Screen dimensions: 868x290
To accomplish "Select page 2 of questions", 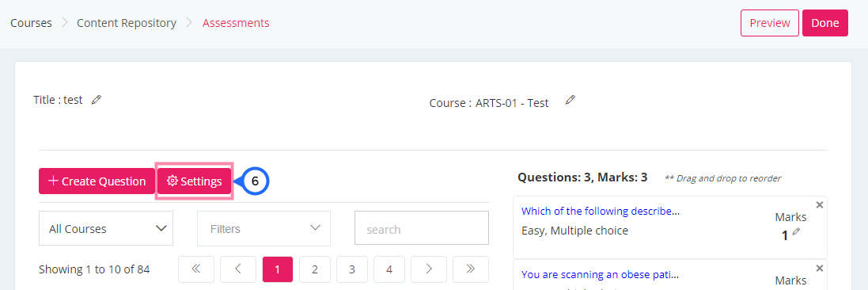I will click(x=314, y=269).
